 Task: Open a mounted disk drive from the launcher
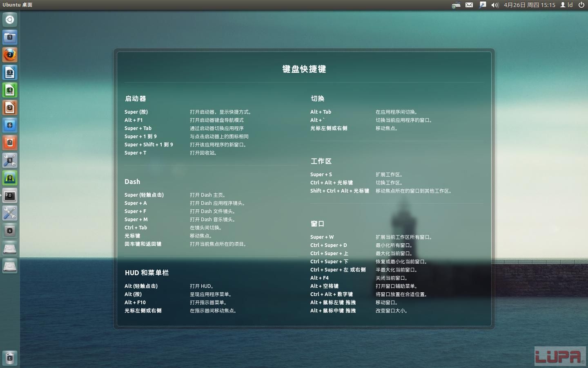(10, 248)
